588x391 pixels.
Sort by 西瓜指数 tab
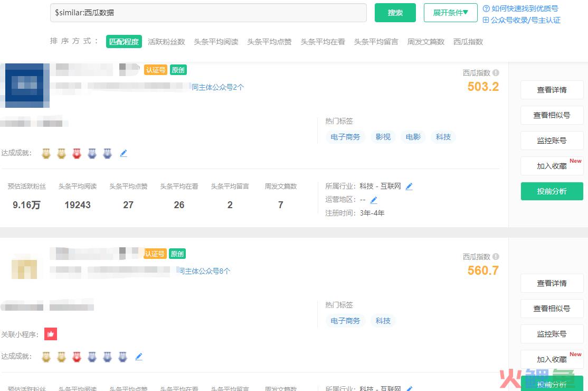(x=468, y=42)
